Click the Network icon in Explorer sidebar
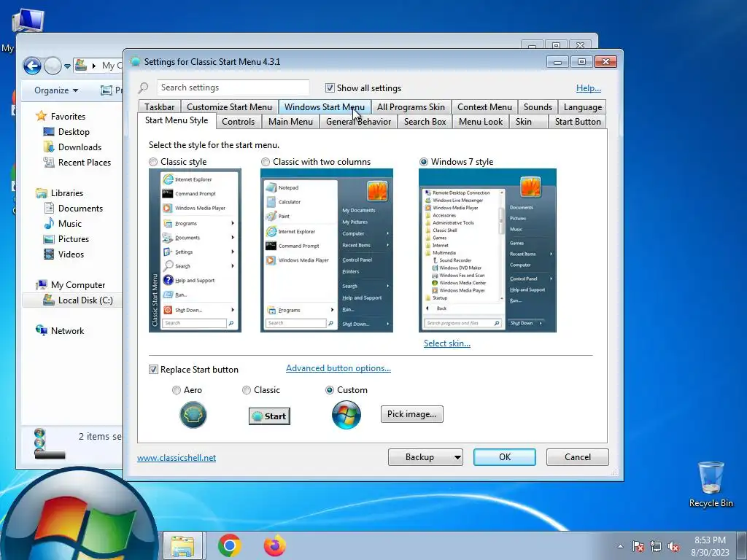 pos(42,330)
